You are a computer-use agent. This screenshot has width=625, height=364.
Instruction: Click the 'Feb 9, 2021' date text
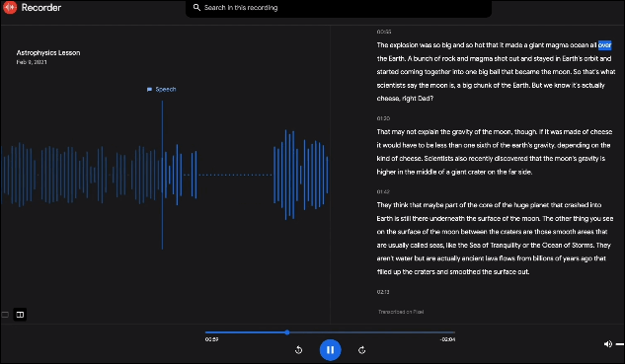click(32, 62)
